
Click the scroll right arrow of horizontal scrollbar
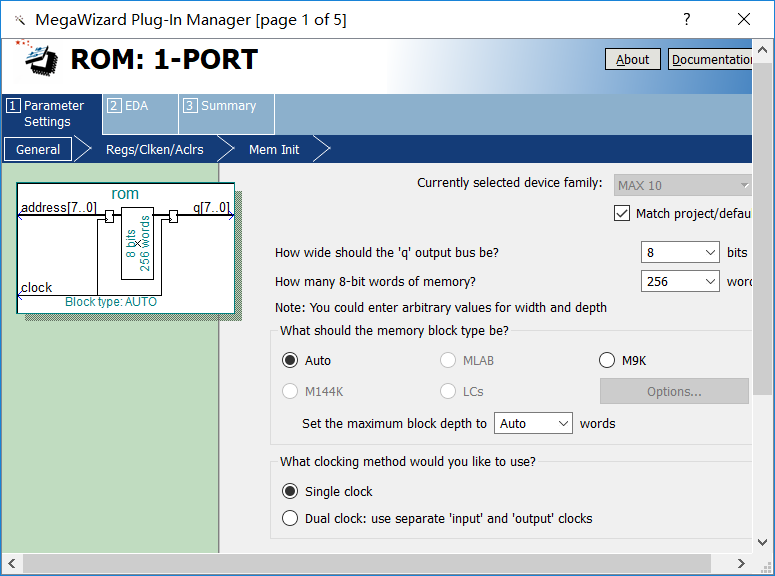pyautogui.click(x=741, y=563)
